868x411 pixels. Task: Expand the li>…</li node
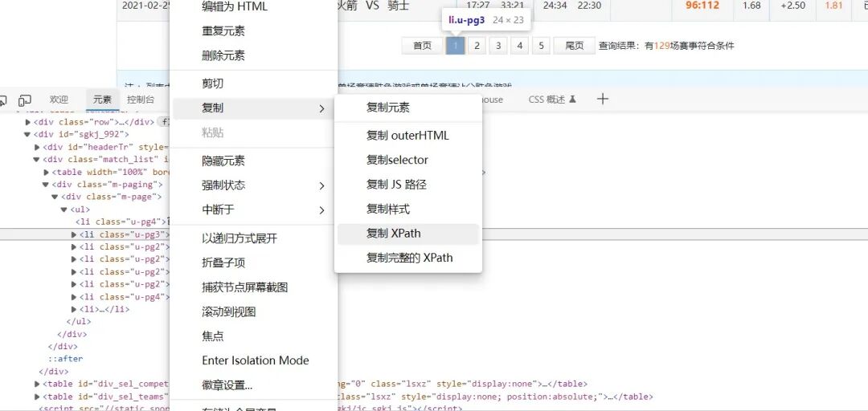pyautogui.click(x=74, y=310)
